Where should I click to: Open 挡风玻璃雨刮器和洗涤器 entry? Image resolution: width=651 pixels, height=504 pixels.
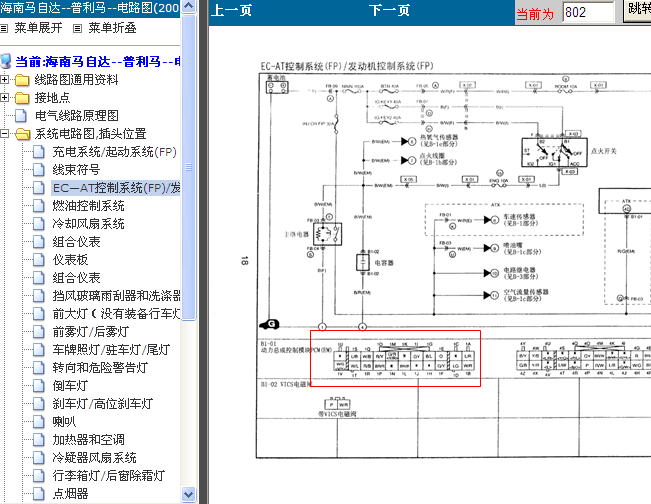(x=116, y=296)
